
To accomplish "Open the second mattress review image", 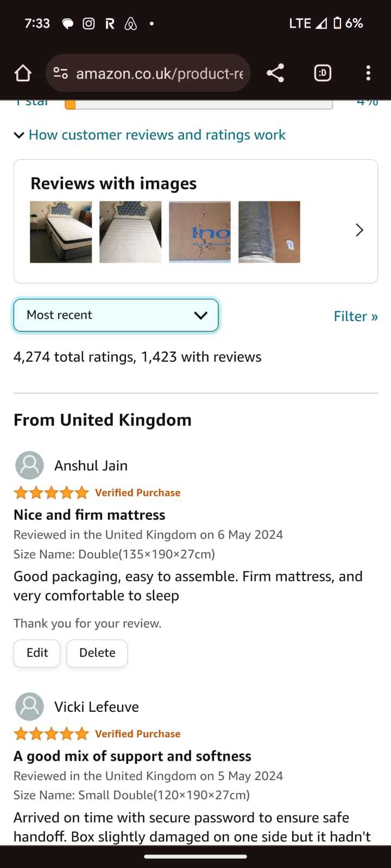I will point(130,232).
